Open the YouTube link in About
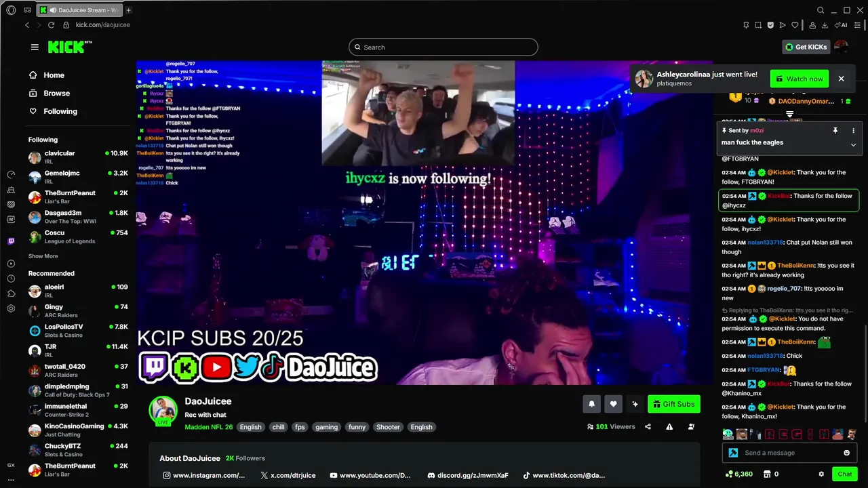Viewport: 868px width, 488px height. click(x=370, y=476)
